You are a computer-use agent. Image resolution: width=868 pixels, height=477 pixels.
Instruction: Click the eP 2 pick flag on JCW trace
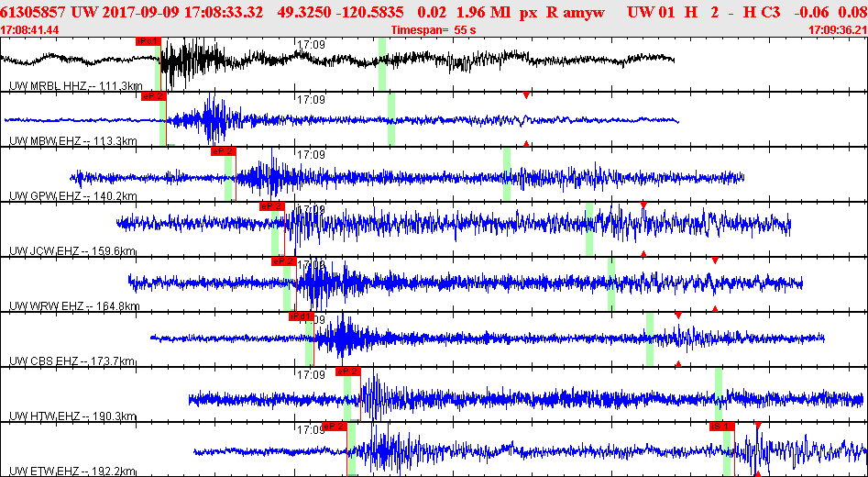coord(272,206)
